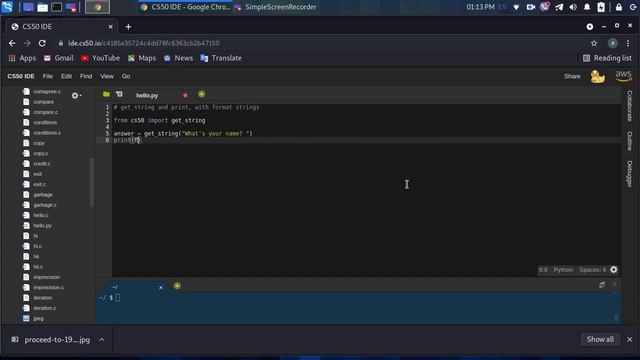Viewport: 640px width, 360px height.
Task: Open the Edit menu
Action: (66, 76)
